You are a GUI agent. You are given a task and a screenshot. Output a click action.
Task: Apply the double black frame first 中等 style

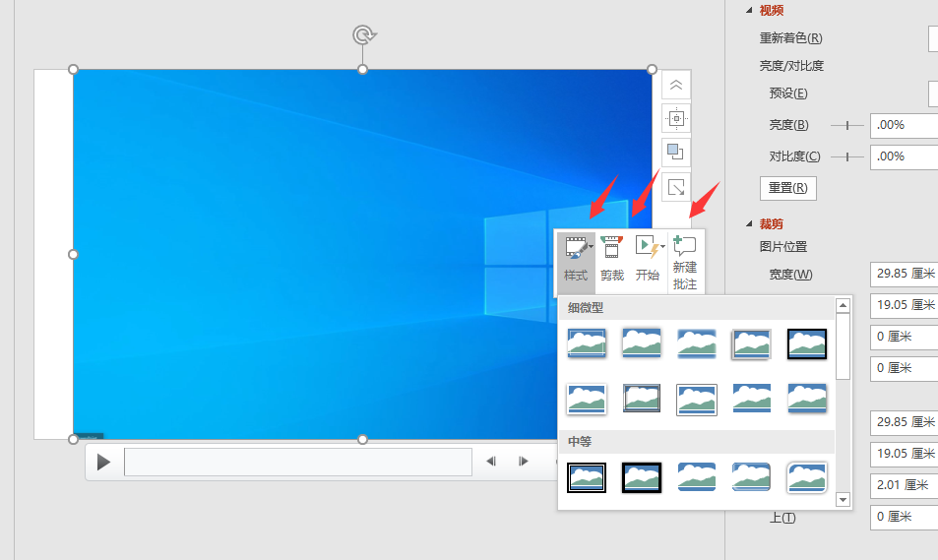[x=587, y=477]
